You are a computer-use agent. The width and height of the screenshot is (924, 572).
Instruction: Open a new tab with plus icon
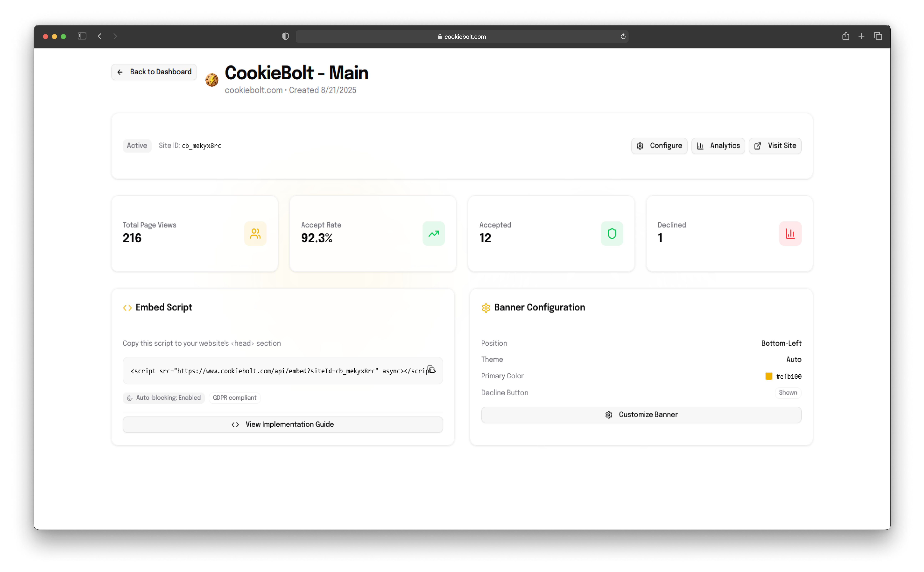(x=861, y=36)
